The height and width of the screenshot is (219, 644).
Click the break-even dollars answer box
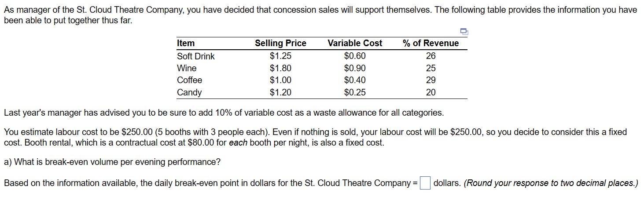[425, 182]
